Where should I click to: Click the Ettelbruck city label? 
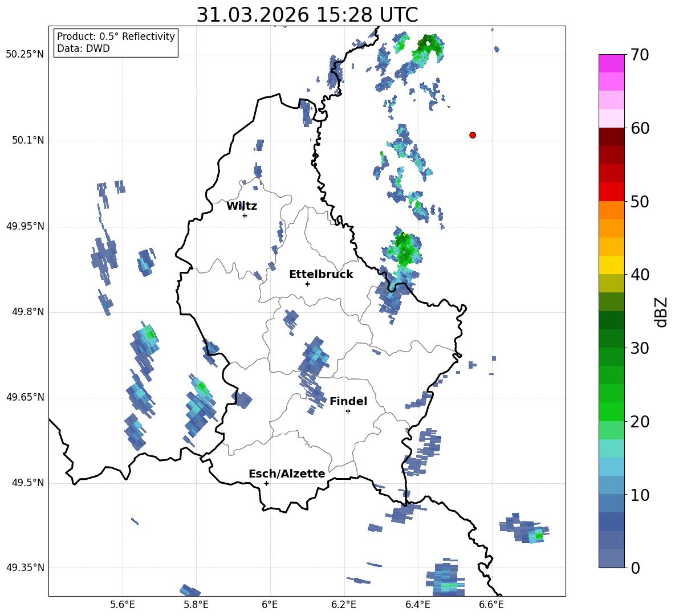click(321, 275)
